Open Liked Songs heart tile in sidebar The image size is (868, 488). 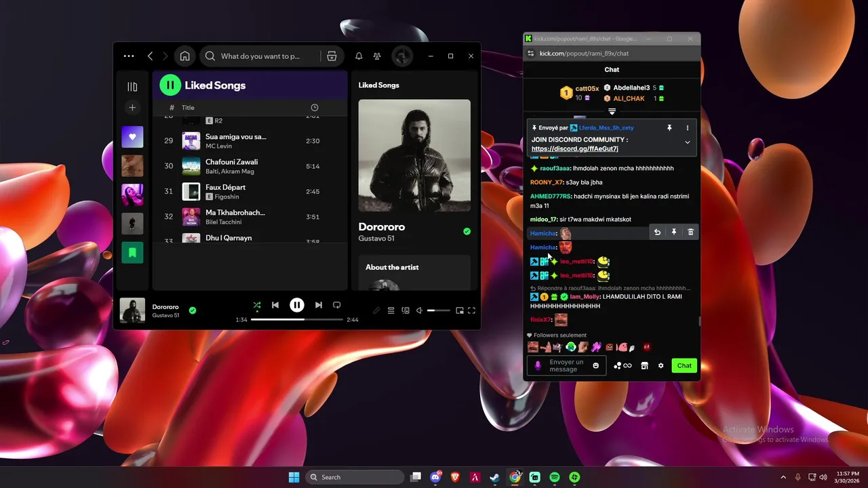point(132,137)
